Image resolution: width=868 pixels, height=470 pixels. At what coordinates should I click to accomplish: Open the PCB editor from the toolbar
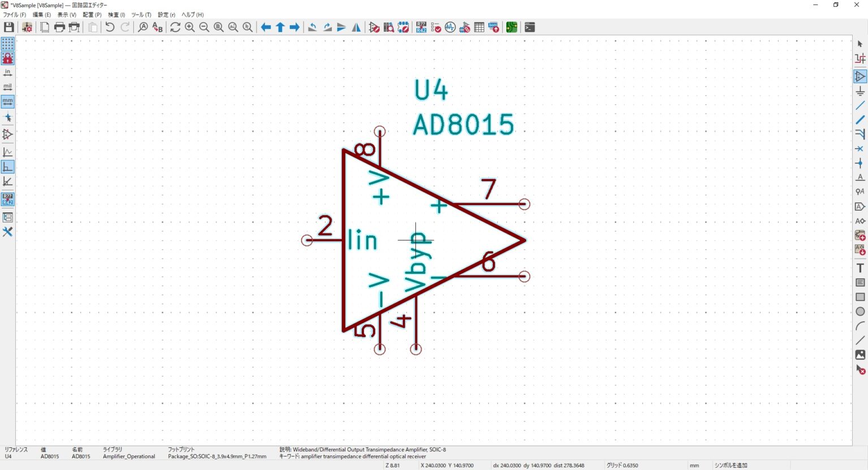click(x=511, y=27)
